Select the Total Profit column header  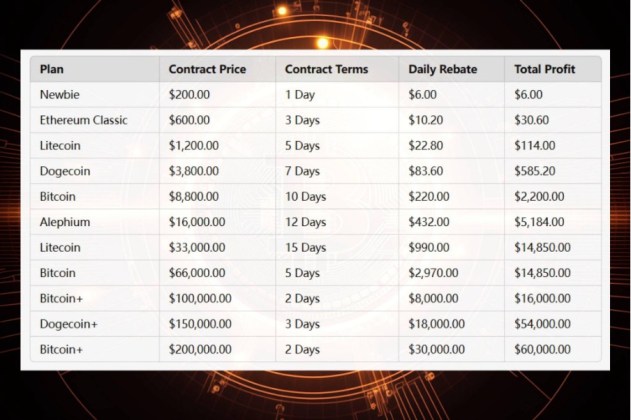click(544, 69)
